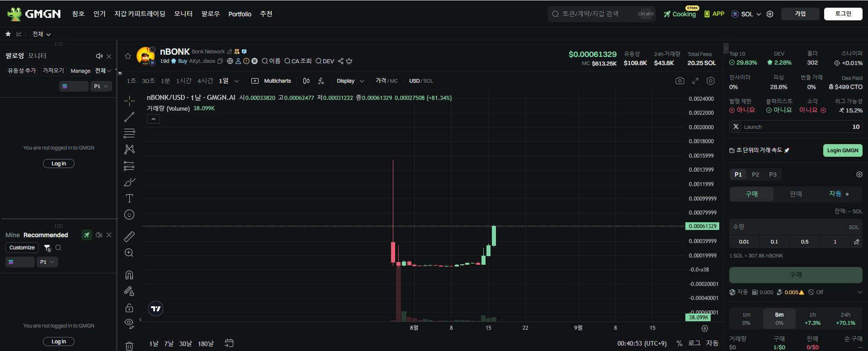Toggle keep-drawing mode with the pencil-lock icon
Screen dimensions: 868x351
tap(129, 291)
